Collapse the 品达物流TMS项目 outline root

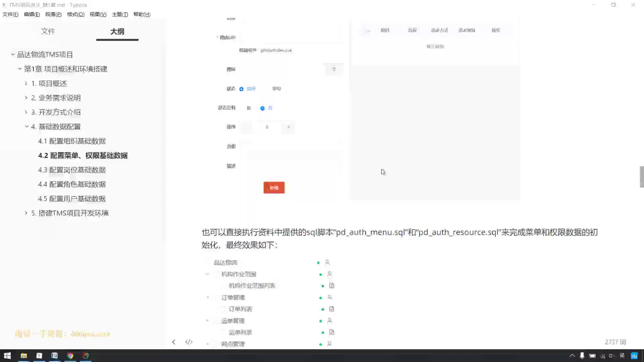(x=13, y=54)
